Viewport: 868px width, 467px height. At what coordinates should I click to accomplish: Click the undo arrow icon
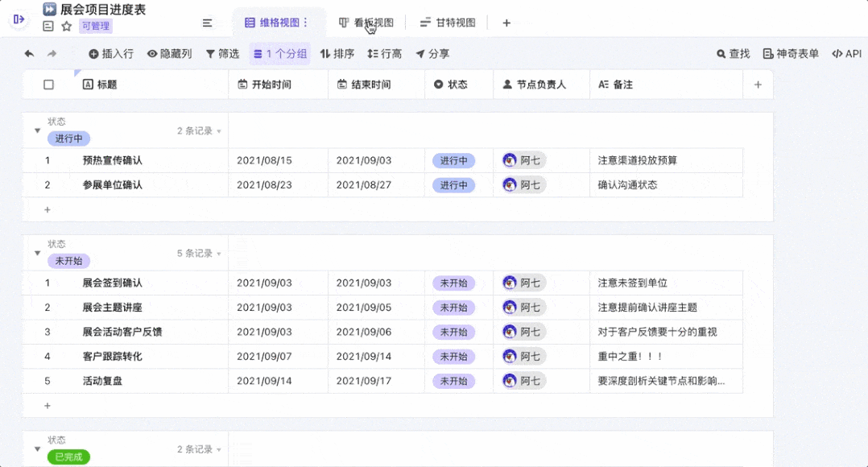pos(30,54)
